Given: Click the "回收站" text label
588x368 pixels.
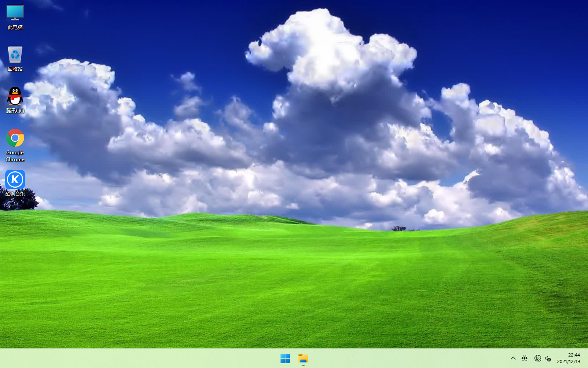Looking at the screenshot, I should (15, 69).
